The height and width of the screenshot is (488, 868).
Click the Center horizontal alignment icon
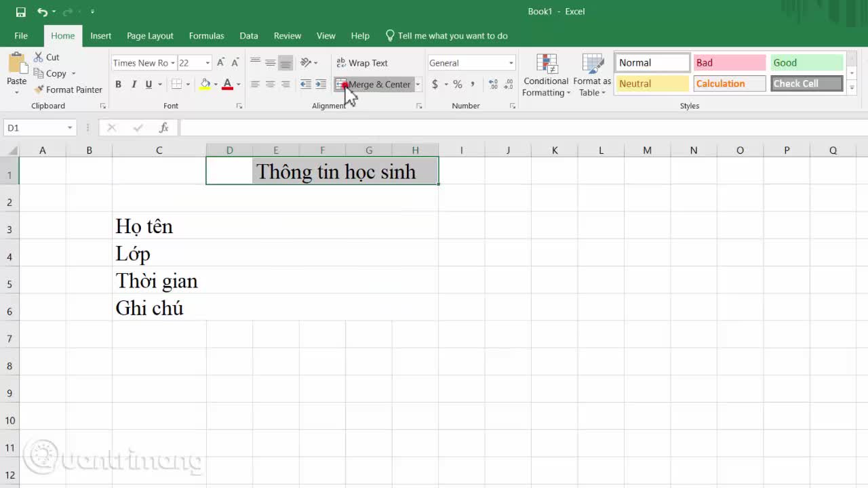tap(270, 84)
